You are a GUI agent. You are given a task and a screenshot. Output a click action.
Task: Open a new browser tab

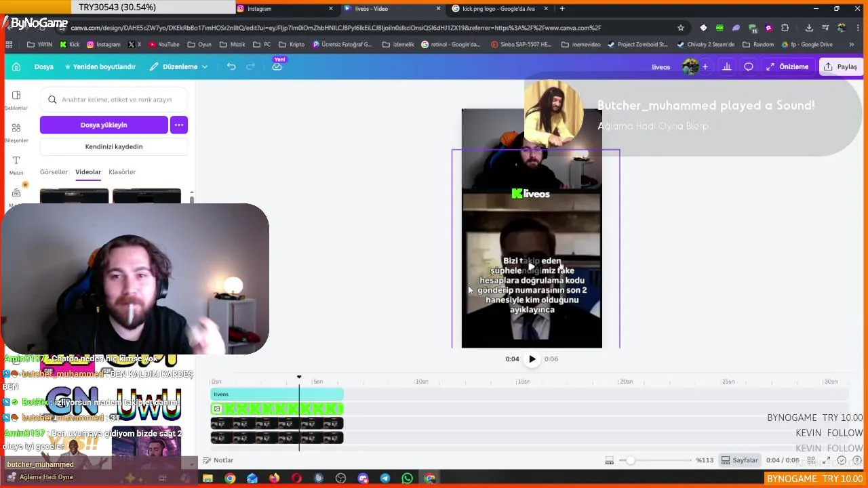coord(562,9)
